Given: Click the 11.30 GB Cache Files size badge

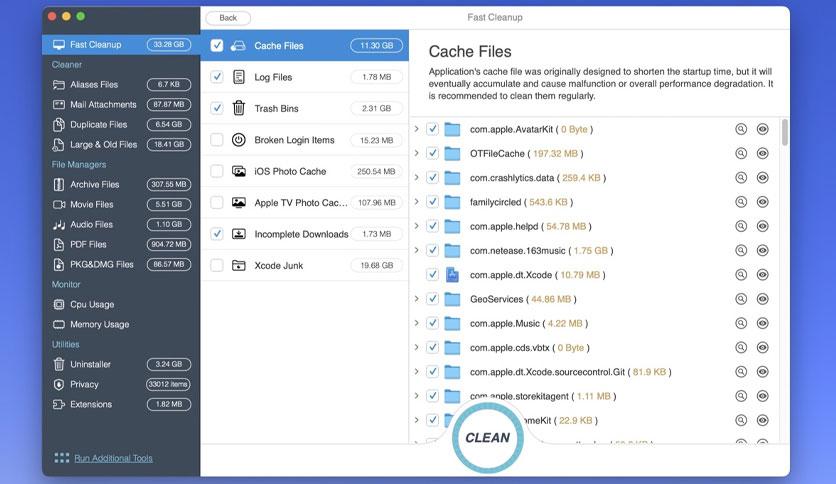Looking at the screenshot, I should 376,45.
